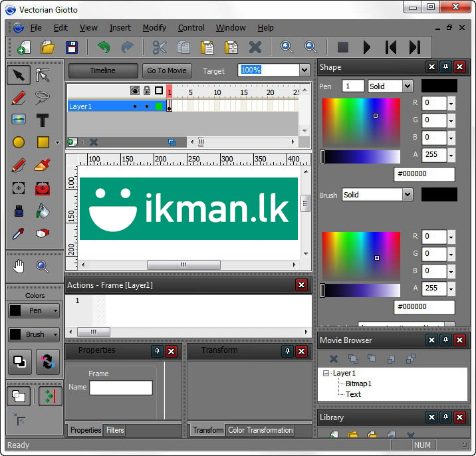
Task: Open the Brush color dropdown under Colors
Action: click(x=55, y=334)
